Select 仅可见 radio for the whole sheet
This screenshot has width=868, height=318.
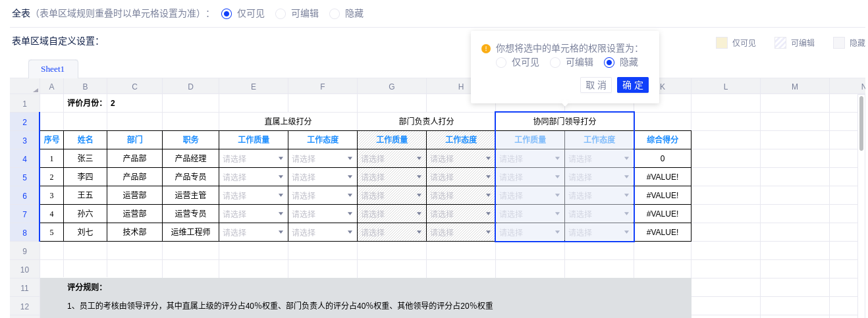[227, 14]
